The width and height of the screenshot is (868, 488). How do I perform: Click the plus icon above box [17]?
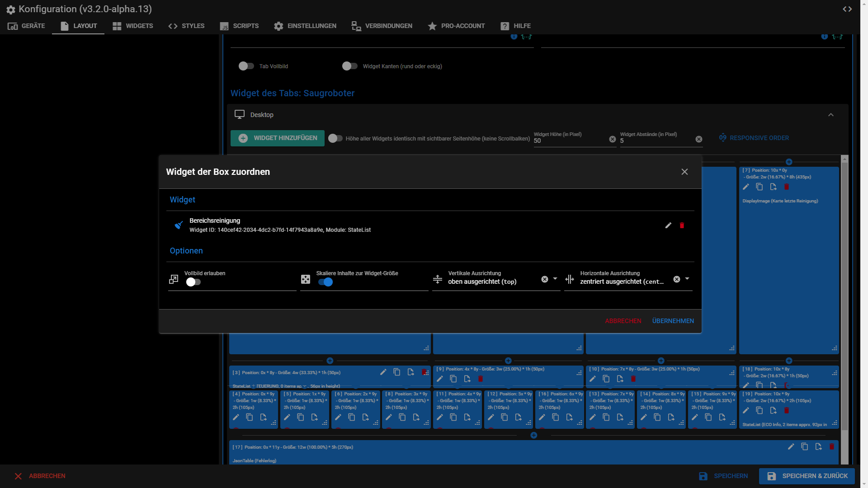tap(533, 436)
